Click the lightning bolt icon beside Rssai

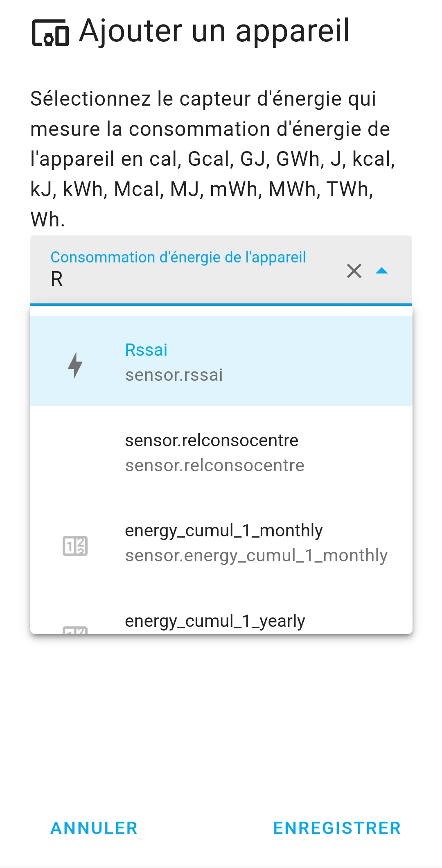pyautogui.click(x=75, y=365)
